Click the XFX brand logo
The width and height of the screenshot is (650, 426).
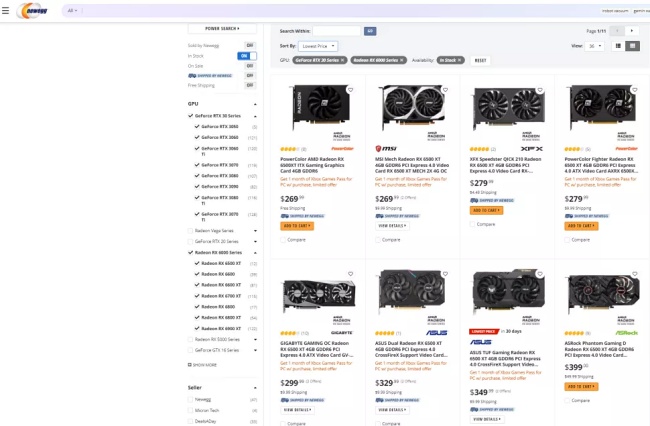coord(531,148)
